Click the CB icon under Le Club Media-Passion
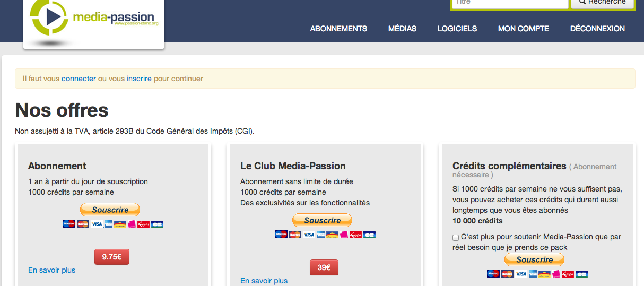The height and width of the screenshot is (286, 644). tap(370, 235)
